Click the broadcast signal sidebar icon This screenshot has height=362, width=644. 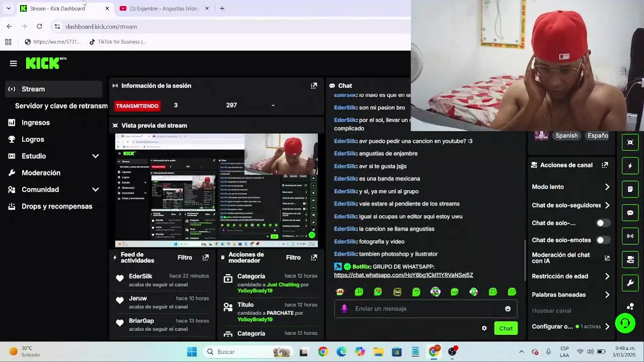[x=630, y=236]
